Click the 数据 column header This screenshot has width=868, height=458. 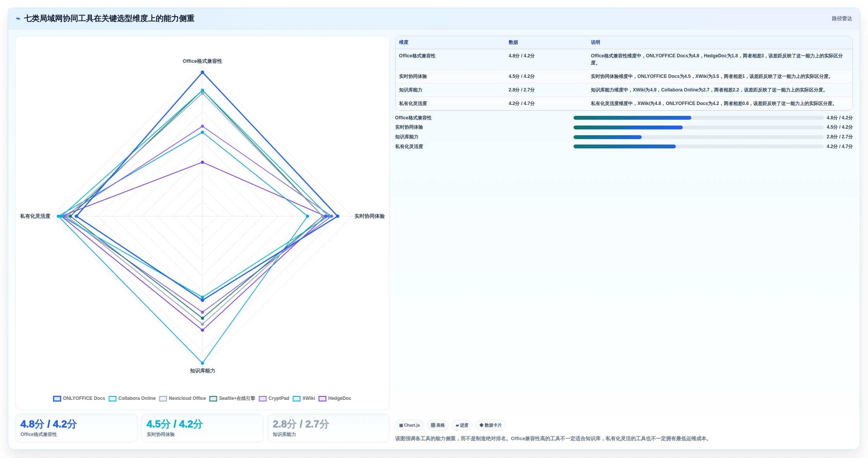coord(513,42)
